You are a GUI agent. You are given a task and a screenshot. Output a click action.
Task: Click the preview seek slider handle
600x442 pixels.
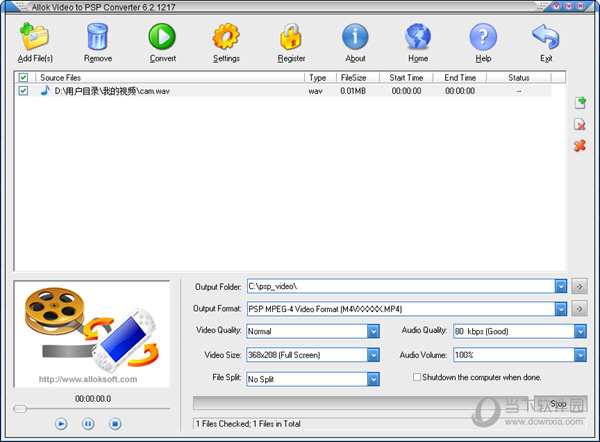point(20,409)
